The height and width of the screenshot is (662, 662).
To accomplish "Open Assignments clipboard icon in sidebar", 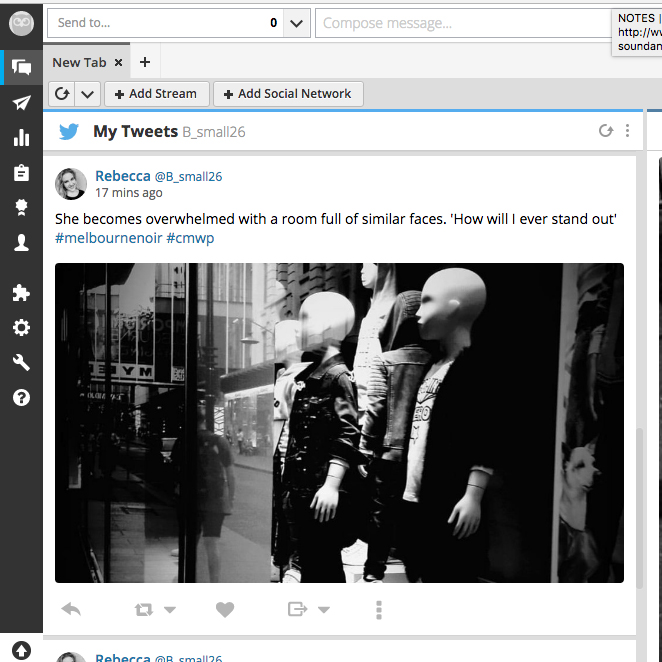I will coord(21,173).
